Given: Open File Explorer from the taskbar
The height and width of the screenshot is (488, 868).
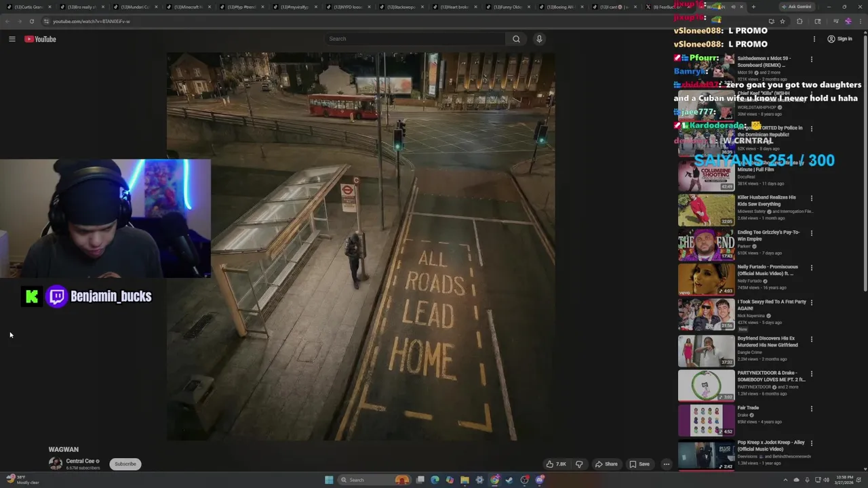Looking at the screenshot, I should click(x=465, y=480).
